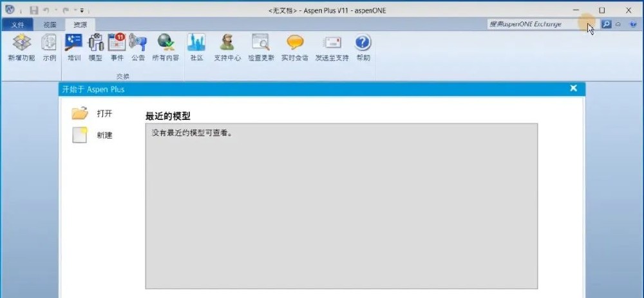Open the 事件 (Events) calendar icon
Screen dimensions: 644x298
tap(117, 42)
